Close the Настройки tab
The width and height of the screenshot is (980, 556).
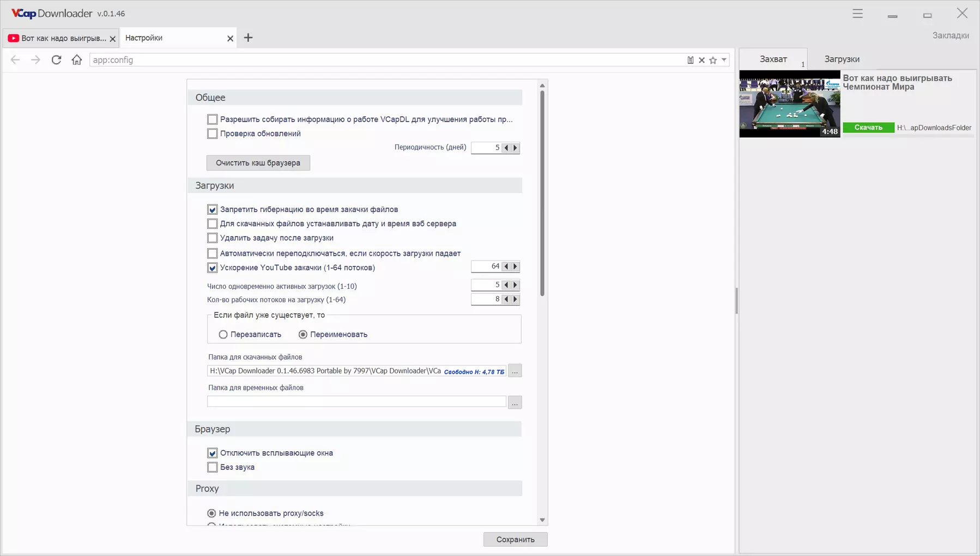pos(230,38)
